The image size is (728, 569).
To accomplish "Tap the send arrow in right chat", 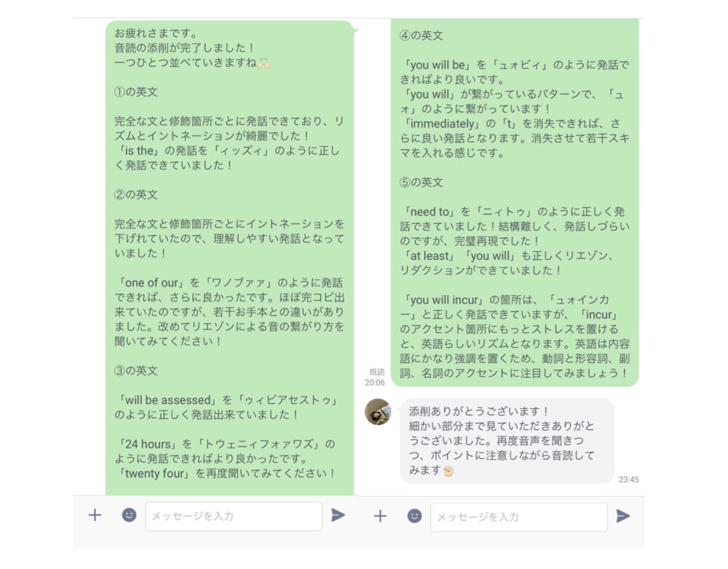I will tap(623, 516).
